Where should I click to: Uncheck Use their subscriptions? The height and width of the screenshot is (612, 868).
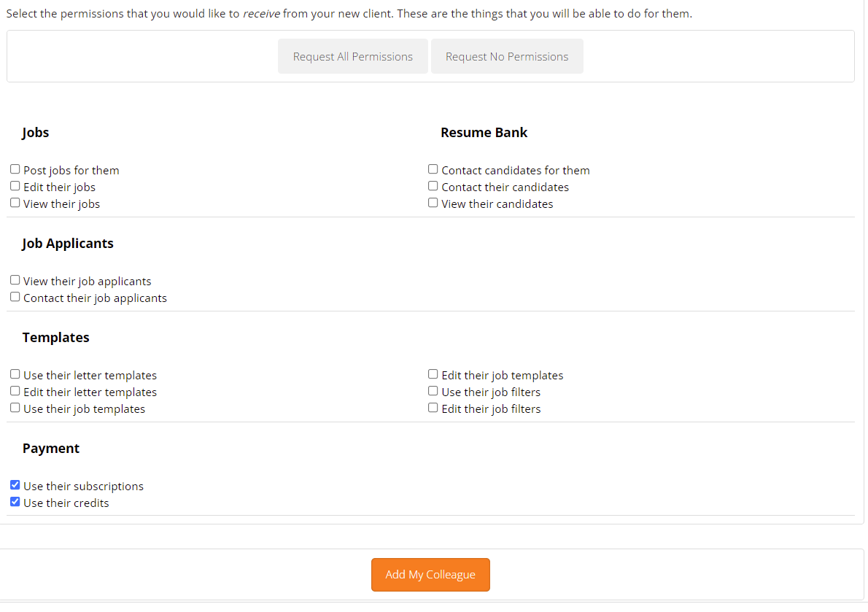pos(15,485)
